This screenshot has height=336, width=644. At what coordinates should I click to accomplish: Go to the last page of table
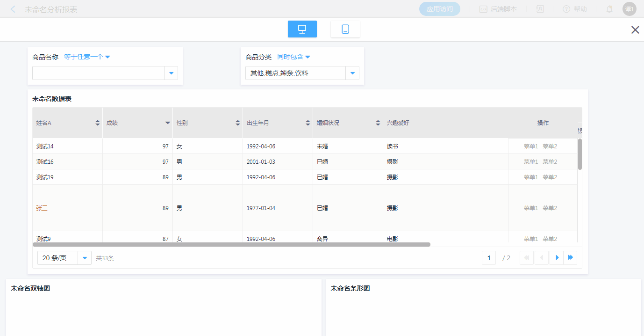570,258
